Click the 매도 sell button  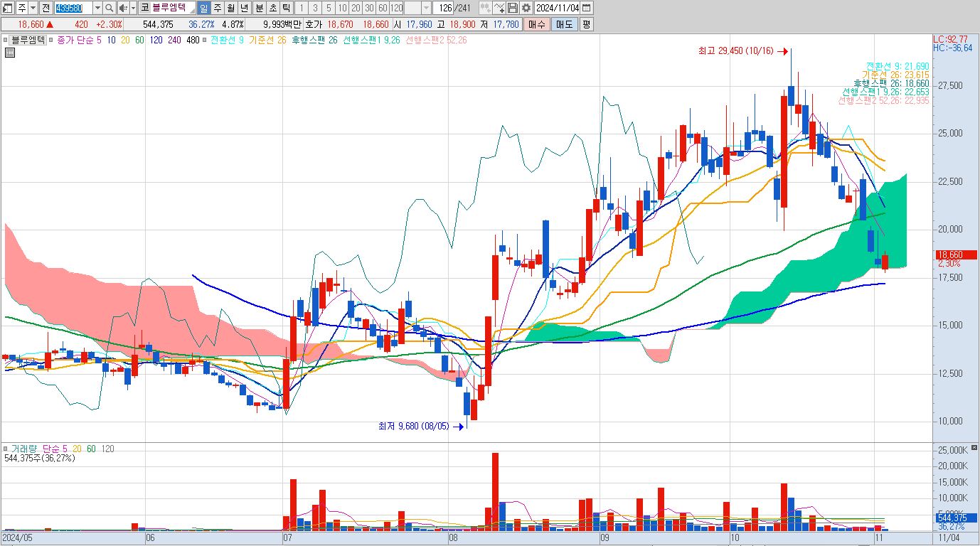[564, 23]
